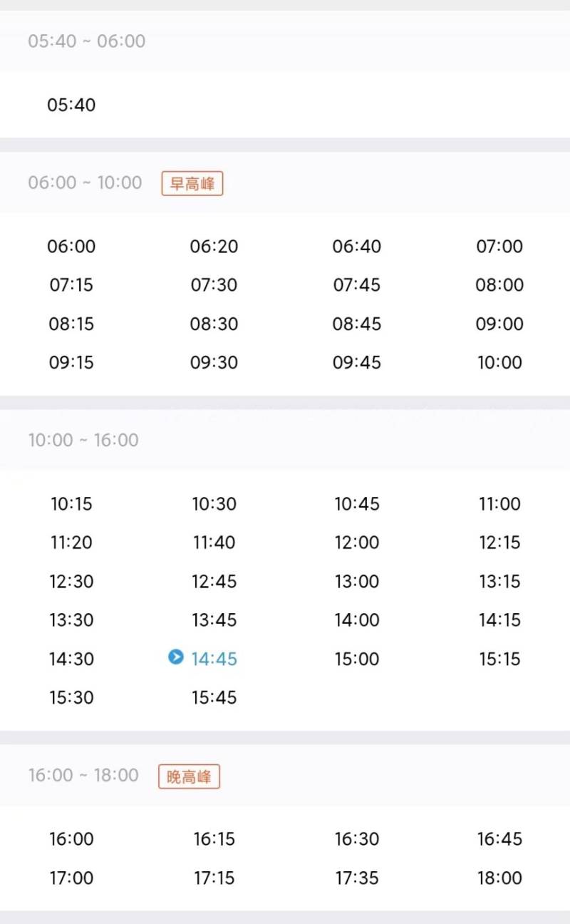Tap the 16:00 evening peak departure
Image resolution: width=570 pixels, height=924 pixels.
tap(71, 839)
